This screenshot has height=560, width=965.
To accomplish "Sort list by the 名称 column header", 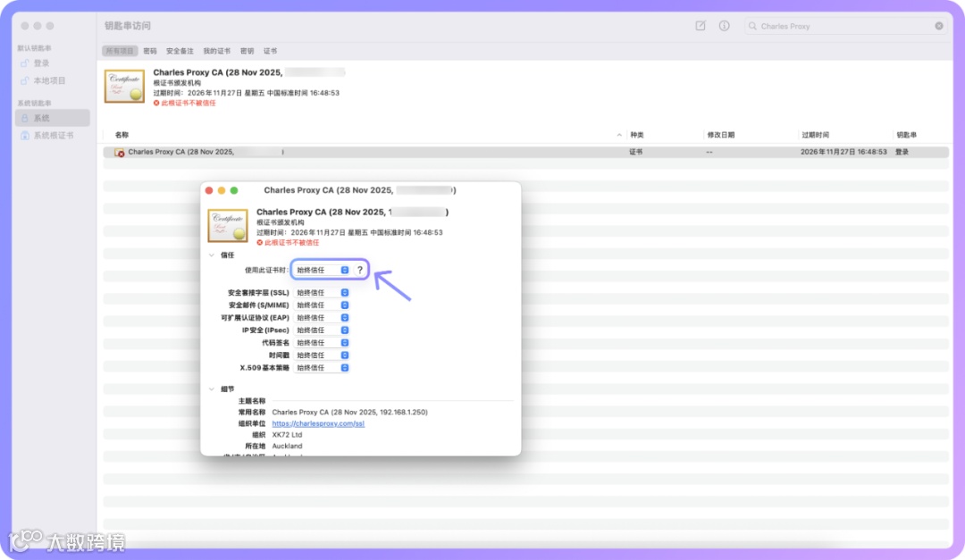I will coord(122,135).
